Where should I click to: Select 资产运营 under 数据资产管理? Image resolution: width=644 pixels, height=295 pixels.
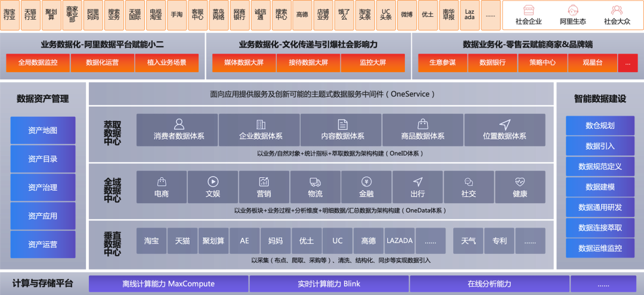coord(43,244)
